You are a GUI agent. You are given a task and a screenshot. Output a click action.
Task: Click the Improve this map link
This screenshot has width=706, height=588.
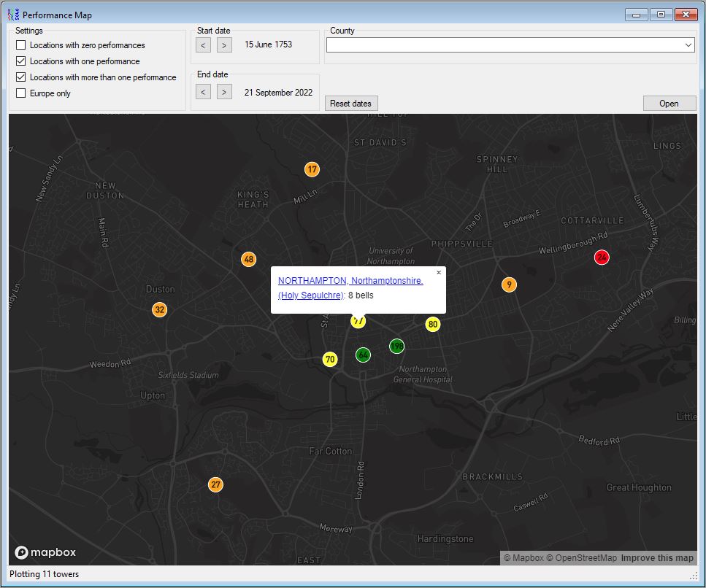[657, 558]
